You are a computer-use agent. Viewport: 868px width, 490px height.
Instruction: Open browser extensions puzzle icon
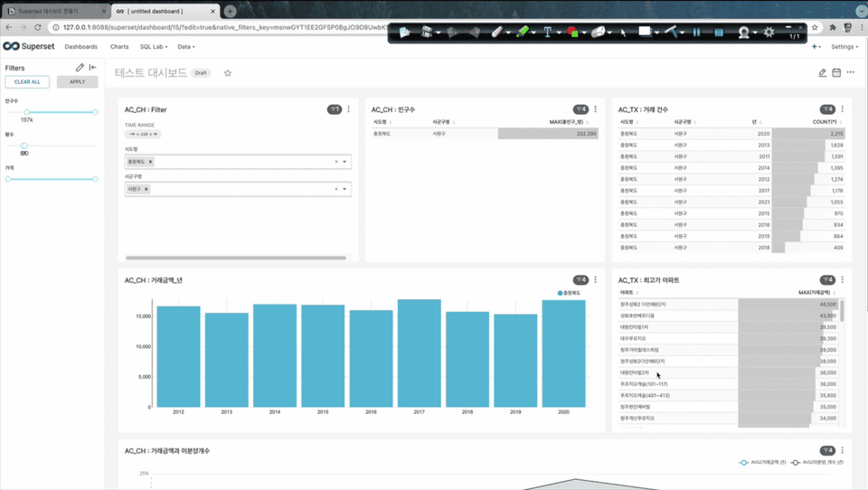click(833, 27)
